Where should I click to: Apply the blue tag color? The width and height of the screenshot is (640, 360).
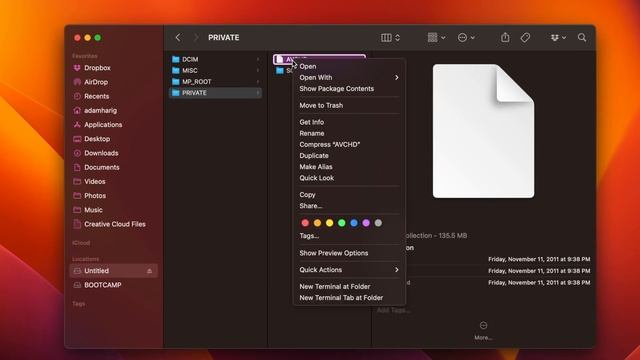(354, 223)
